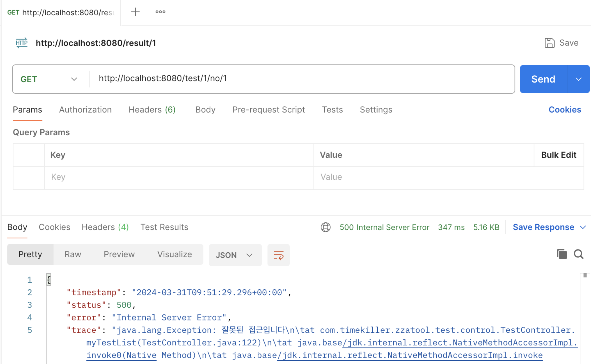Open the Cookies link
The image size is (591, 364).
565,110
